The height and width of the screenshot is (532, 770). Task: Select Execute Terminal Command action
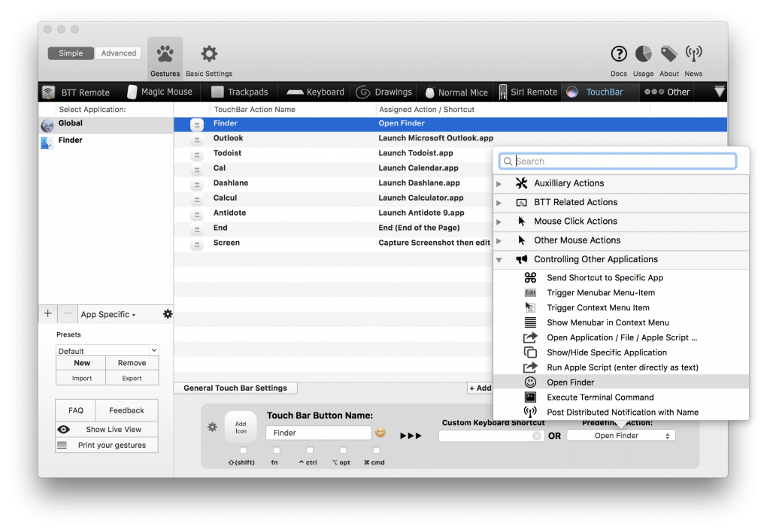tap(600, 397)
